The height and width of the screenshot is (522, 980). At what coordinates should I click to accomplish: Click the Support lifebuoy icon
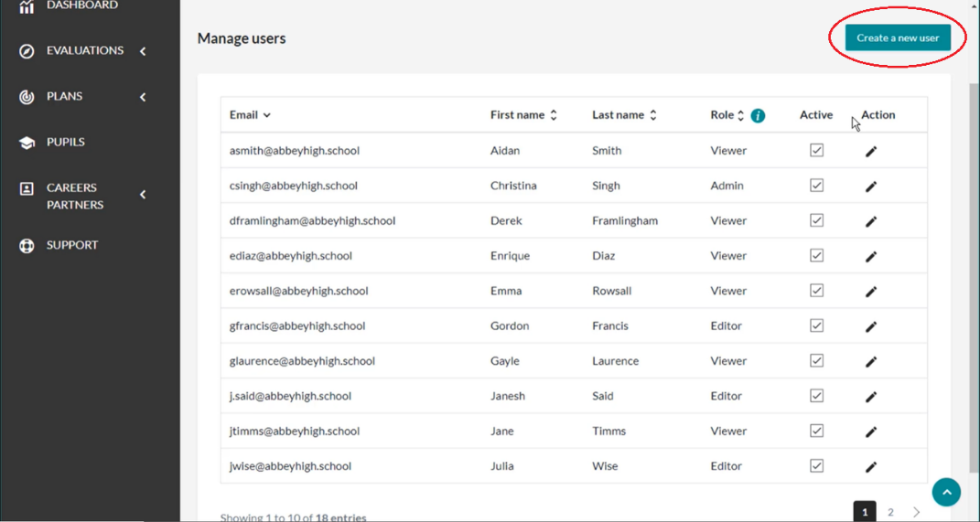27,246
